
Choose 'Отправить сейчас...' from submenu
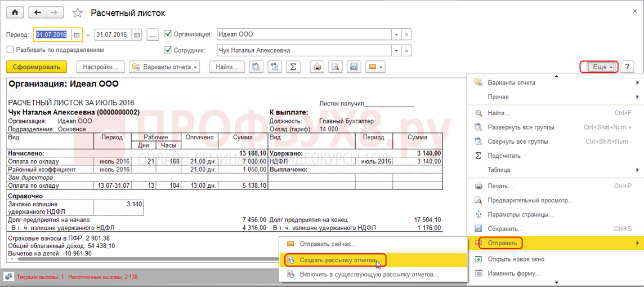point(328,244)
